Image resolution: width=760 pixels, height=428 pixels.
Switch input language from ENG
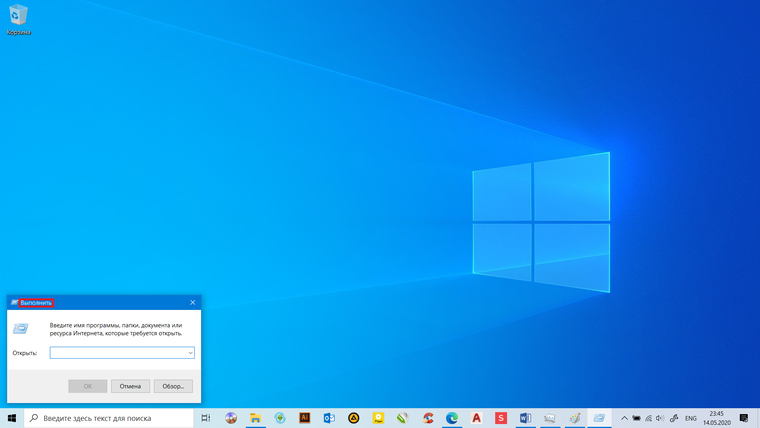(x=691, y=418)
